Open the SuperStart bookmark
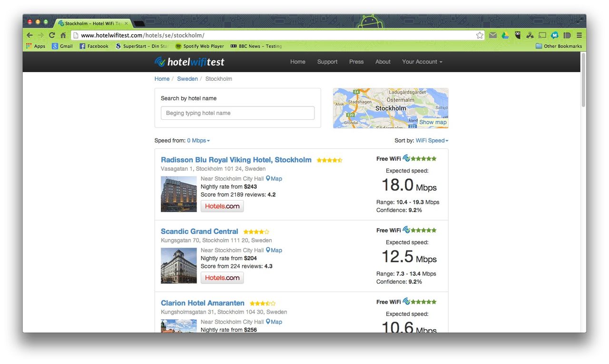The width and height of the screenshot is (609, 364). pos(142,46)
